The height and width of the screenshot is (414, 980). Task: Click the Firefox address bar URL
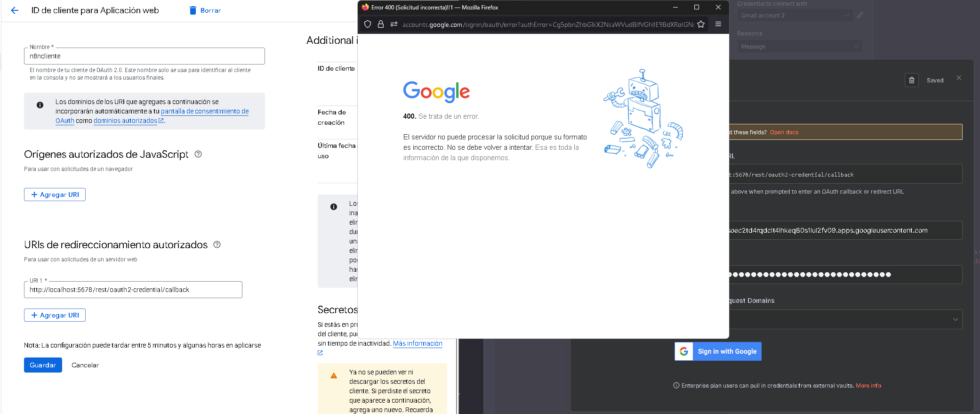548,24
